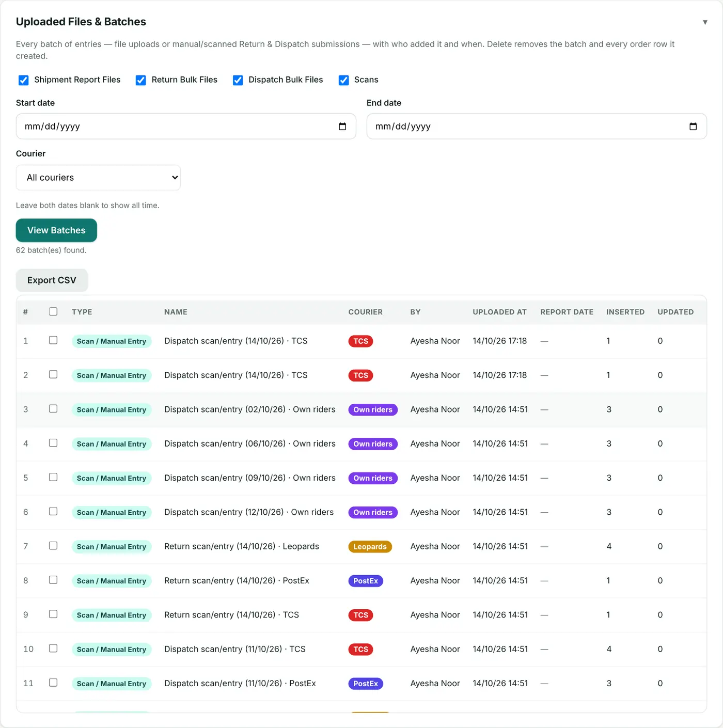
Task: Click the Own riders badge in row 4
Action: point(373,444)
